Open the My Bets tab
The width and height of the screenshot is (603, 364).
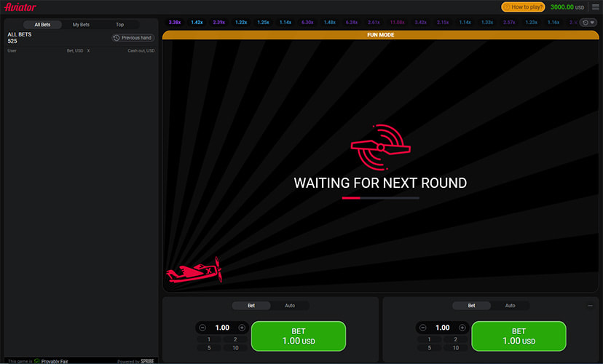point(81,25)
